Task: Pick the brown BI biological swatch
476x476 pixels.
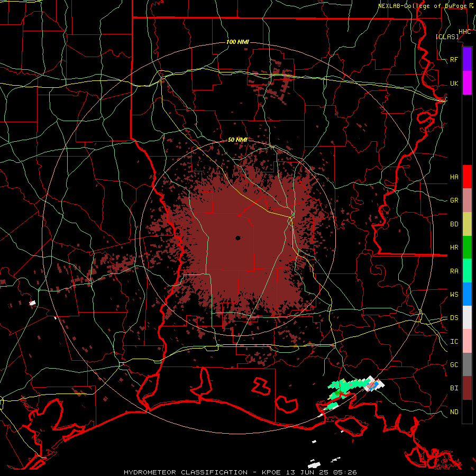Action: click(467, 388)
